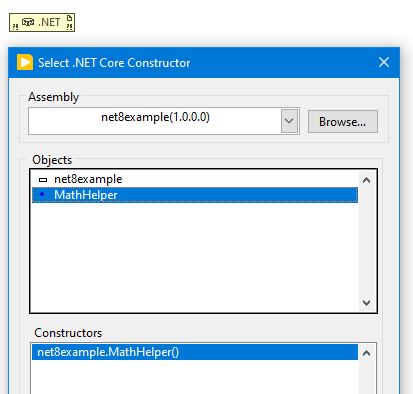Click Objects list scroll down arrow
The image size is (413, 394).
pos(367,303)
